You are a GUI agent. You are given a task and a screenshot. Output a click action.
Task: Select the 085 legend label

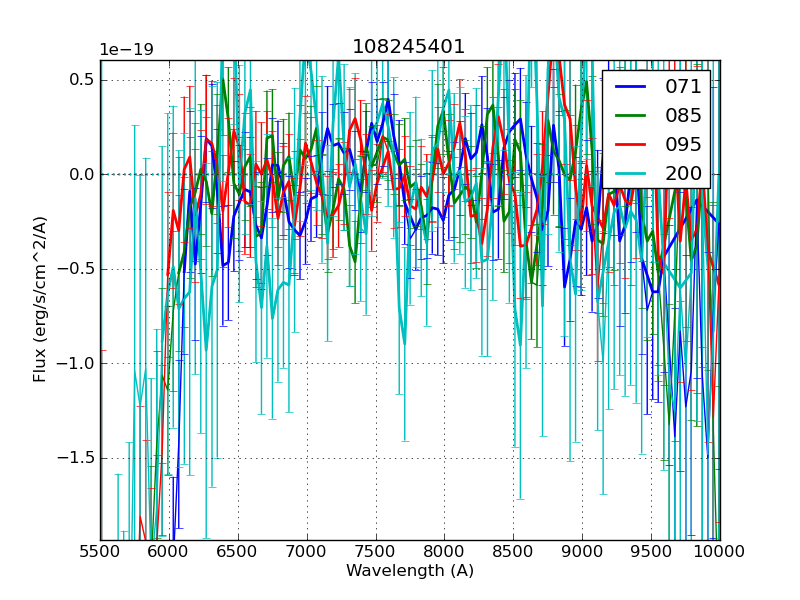tap(683, 115)
